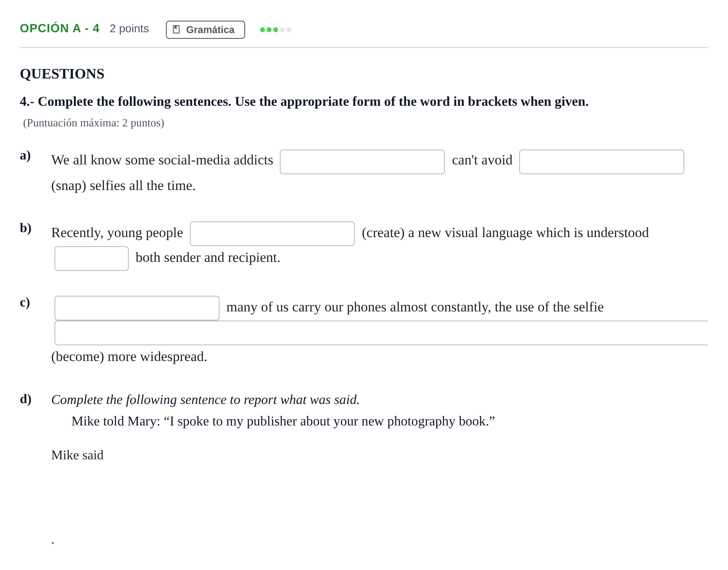Click the quoted sentence 'Mike told Mary'

(283, 421)
